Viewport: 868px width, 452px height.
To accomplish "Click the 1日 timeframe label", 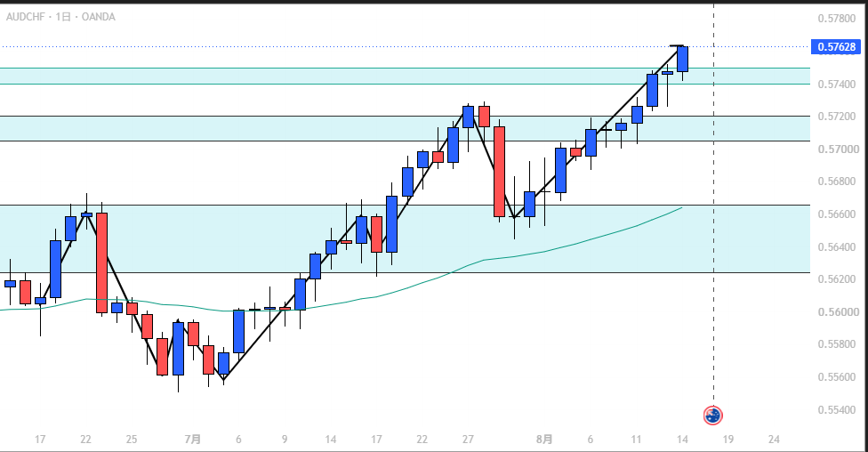I will [x=63, y=17].
